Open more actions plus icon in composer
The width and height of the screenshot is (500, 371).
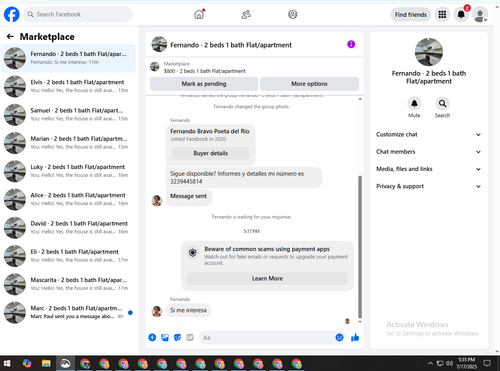tap(152, 337)
